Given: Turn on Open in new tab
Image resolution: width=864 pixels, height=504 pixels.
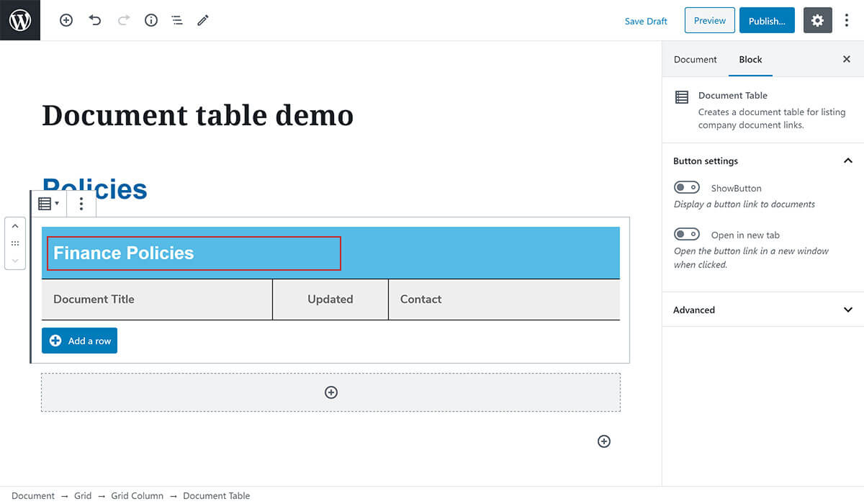Looking at the screenshot, I should [686, 235].
